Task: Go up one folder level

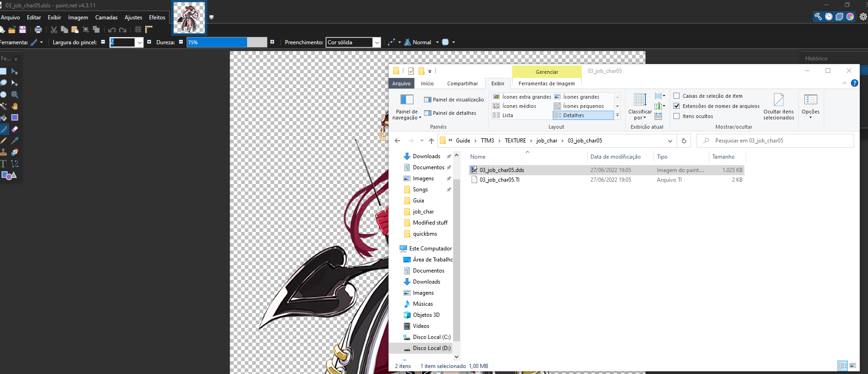Action: tap(431, 141)
